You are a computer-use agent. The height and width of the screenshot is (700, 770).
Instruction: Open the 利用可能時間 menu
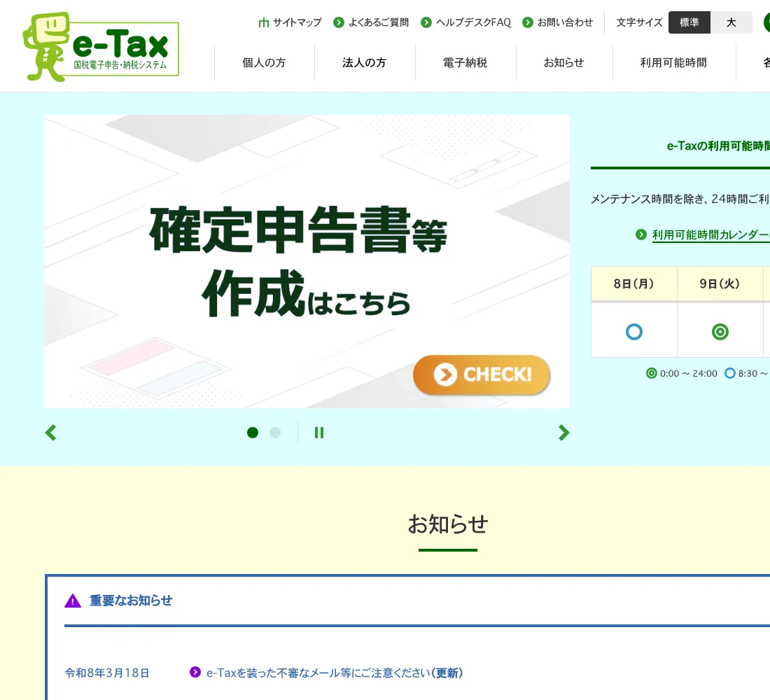673,62
